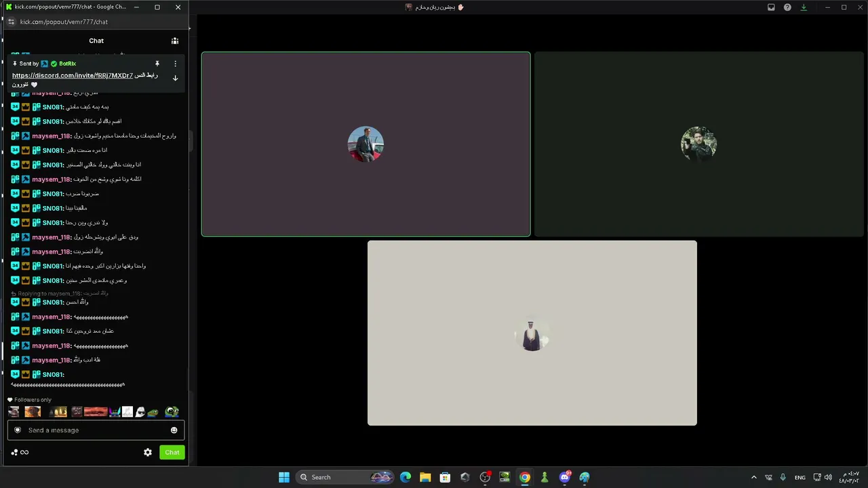Switch to Google Chrome in the taskbar
The image size is (868, 488).
click(524, 477)
